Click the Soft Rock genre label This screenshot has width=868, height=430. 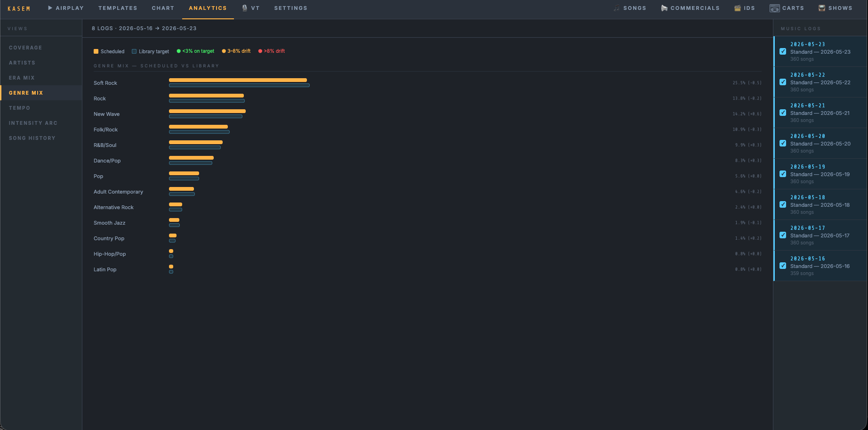tap(105, 83)
